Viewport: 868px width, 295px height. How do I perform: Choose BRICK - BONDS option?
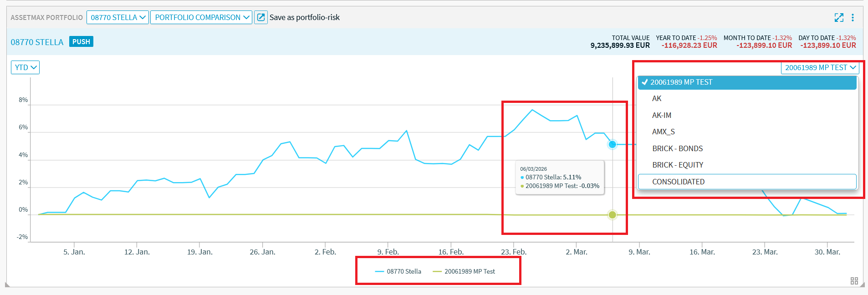click(677, 148)
